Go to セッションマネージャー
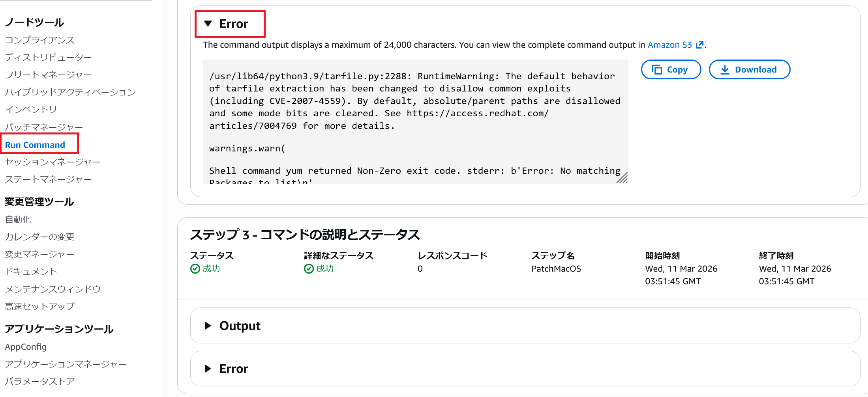This screenshot has width=868, height=397. click(x=52, y=162)
